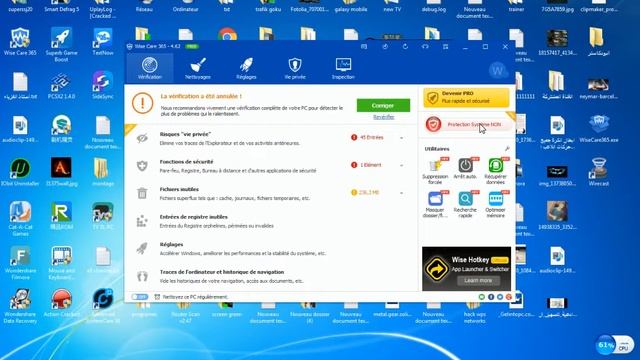Click the eye icon for privacy risks
640x360 pixels.
point(142,138)
